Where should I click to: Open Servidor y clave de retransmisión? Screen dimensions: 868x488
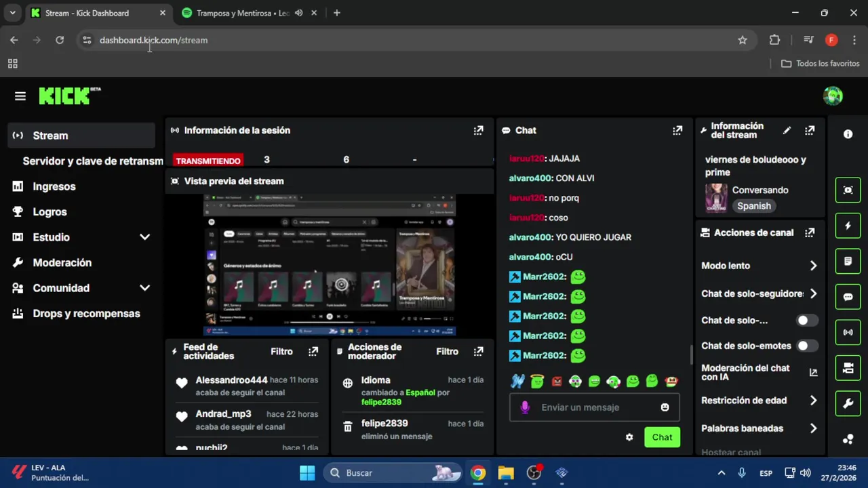point(92,161)
